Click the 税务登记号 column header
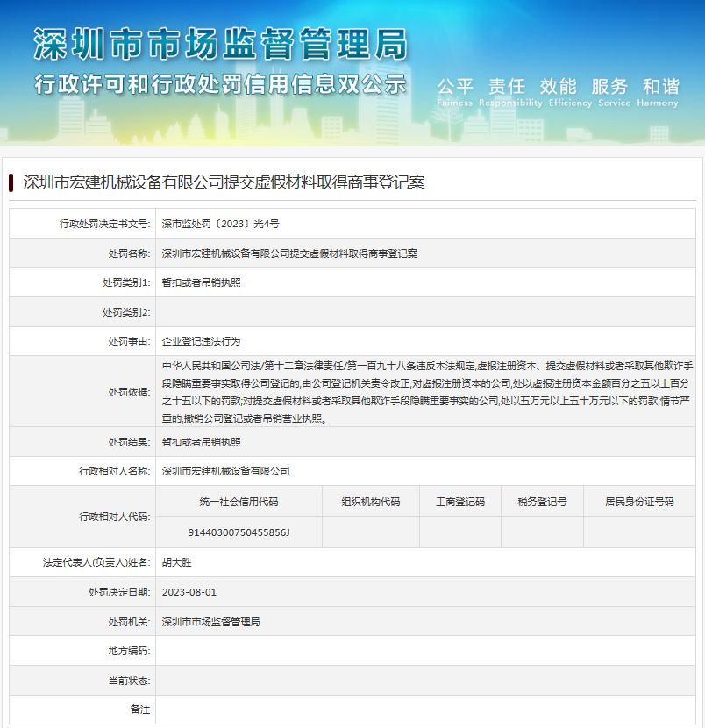Viewport: 705px width, 728px height. [542, 502]
